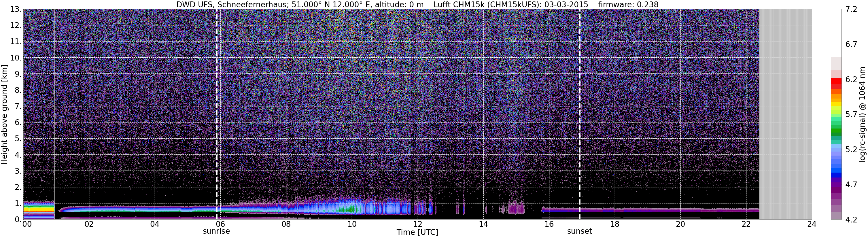The width and height of the screenshot is (868, 238).
Task: Click the 10. tick on the height axis
Action: [x=16, y=58]
